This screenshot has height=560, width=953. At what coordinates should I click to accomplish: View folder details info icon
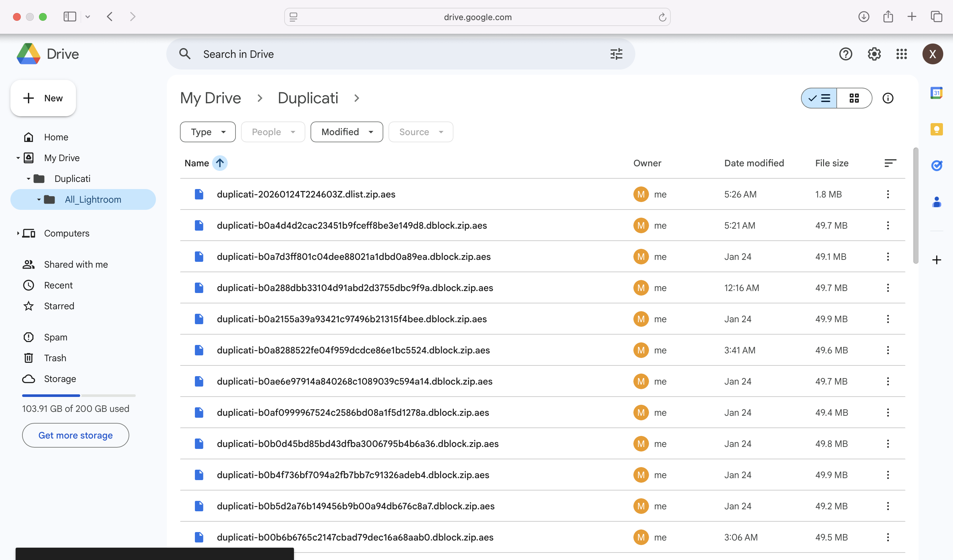coord(888,98)
